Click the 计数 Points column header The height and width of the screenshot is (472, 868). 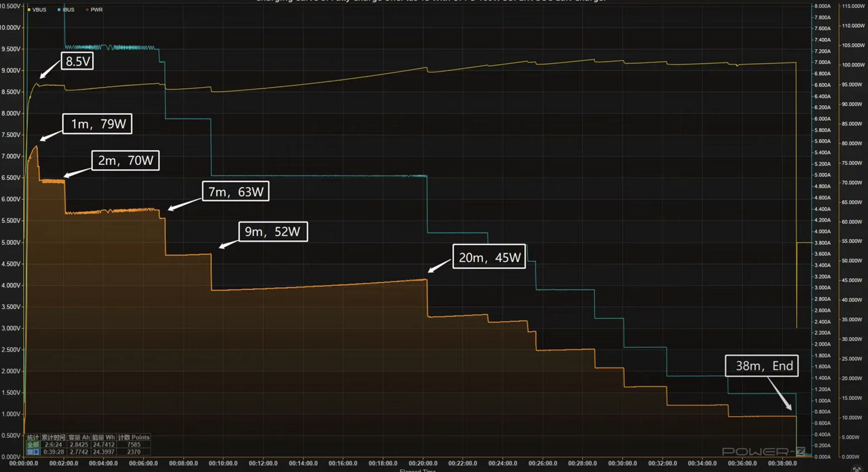click(x=134, y=437)
